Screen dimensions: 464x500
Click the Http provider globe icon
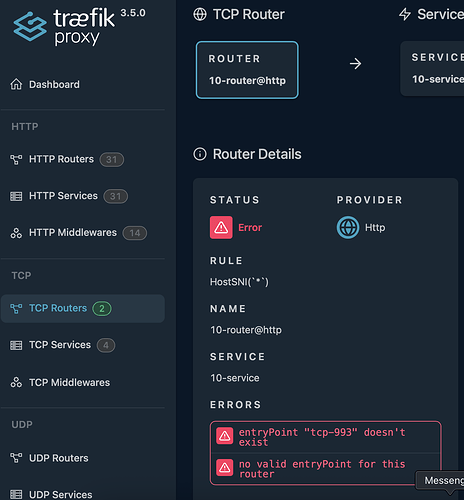pyautogui.click(x=348, y=227)
